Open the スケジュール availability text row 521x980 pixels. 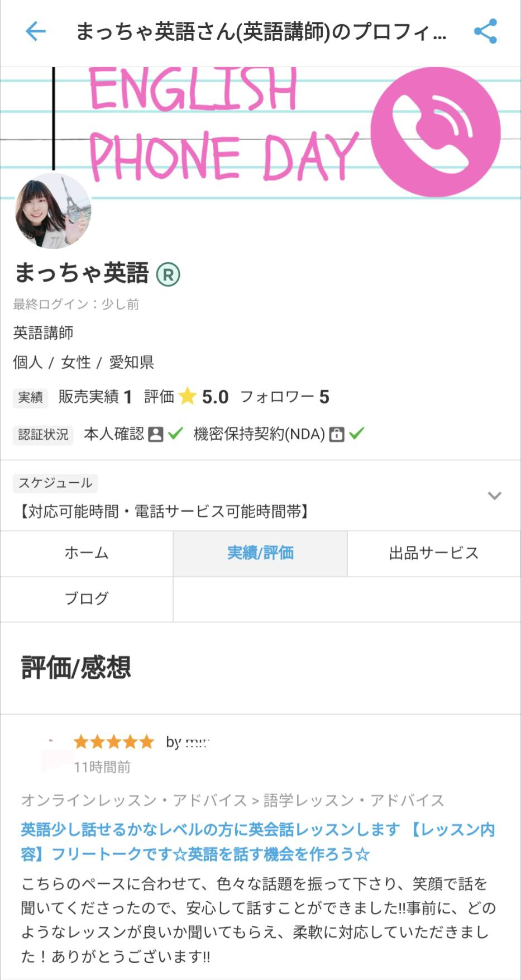[164, 511]
